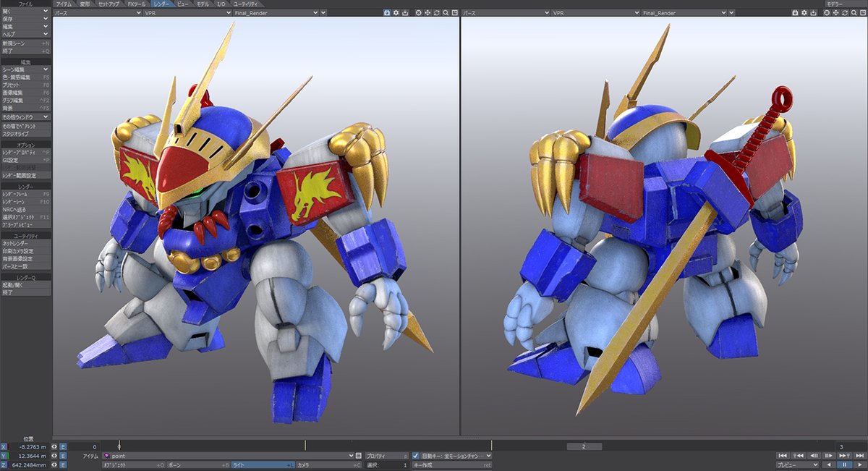Click the export icon in the left viewport header

[405, 13]
